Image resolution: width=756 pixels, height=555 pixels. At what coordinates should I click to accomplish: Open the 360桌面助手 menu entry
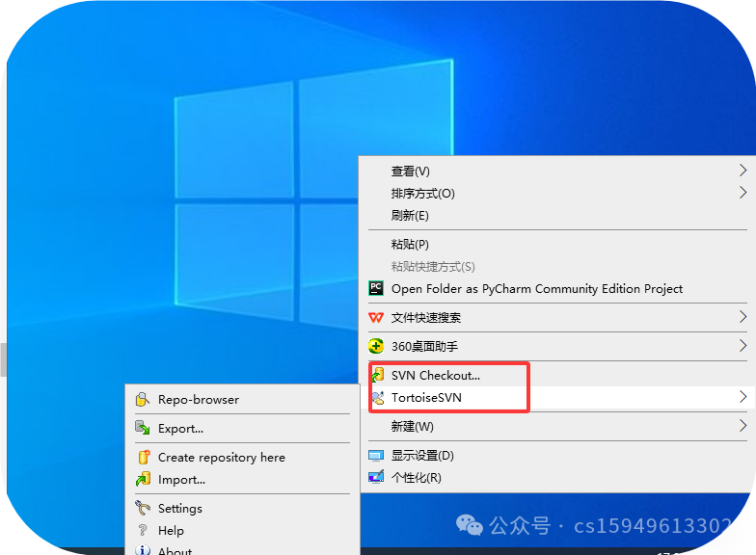(x=557, y=347)
